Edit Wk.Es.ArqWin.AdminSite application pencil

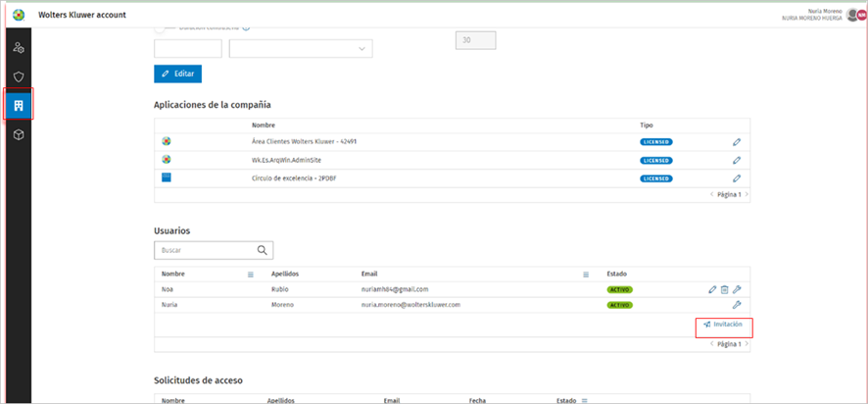[x=737, y=160]
